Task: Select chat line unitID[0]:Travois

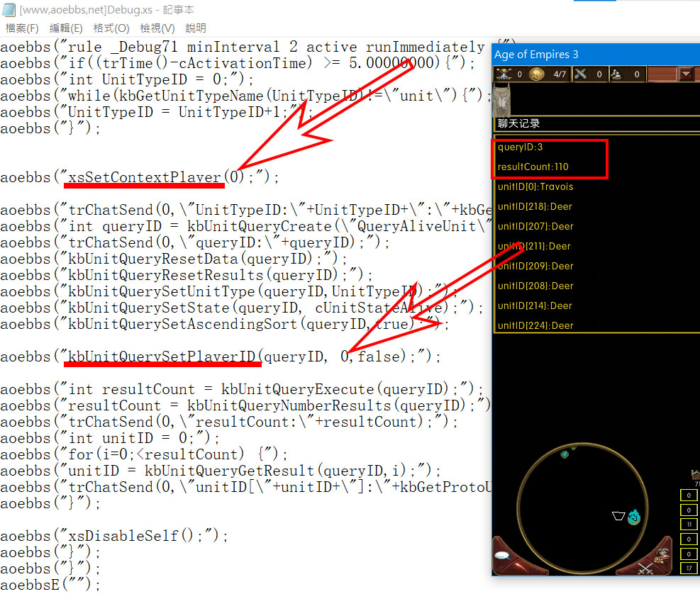Action: tap(535, 186)
